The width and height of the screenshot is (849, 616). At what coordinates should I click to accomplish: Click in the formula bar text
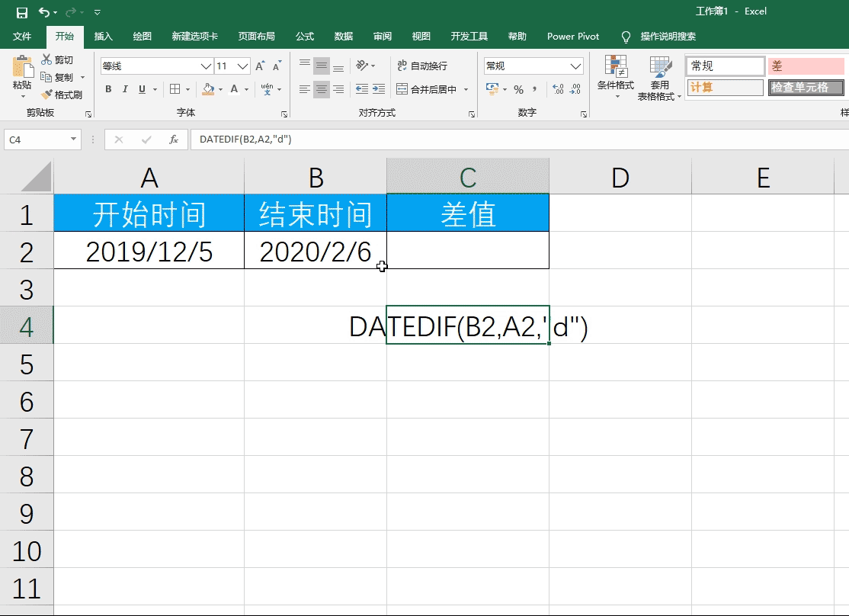pos(246,140)
